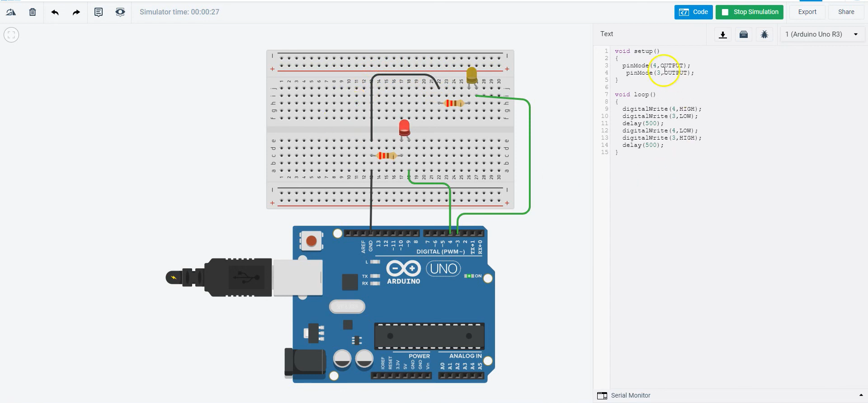
Task: Open the Serial Monitor panel
Action: coord(631,395)
